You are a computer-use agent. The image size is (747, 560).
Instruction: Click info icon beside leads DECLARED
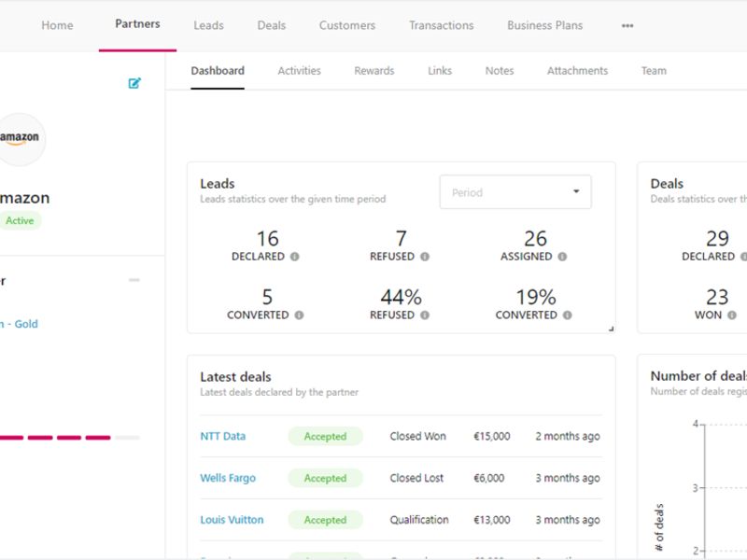point(295,257)
